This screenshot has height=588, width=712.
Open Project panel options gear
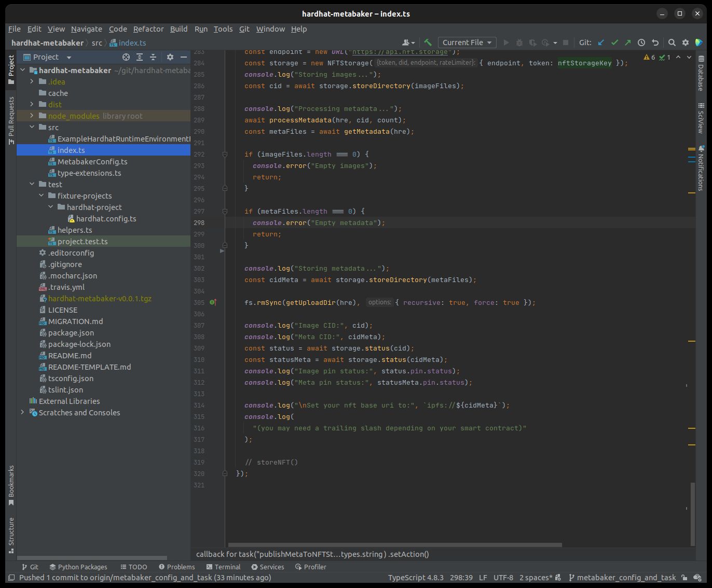(x=170, y=57)
